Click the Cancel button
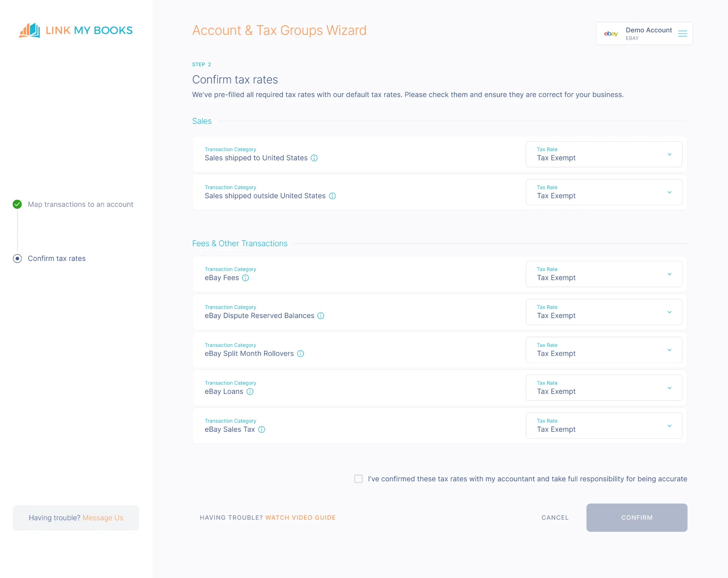Screen dimensions: 728x578 coord(555,518)
